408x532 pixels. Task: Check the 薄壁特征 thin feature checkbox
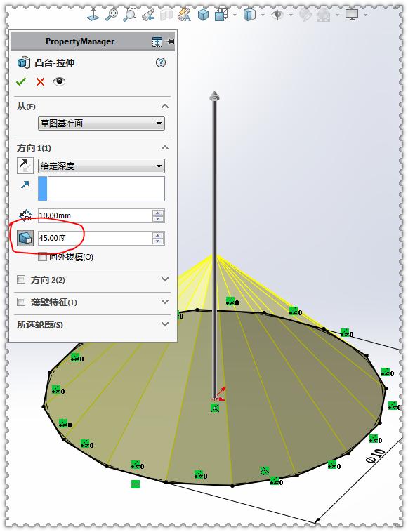click(x=21, y=302)
